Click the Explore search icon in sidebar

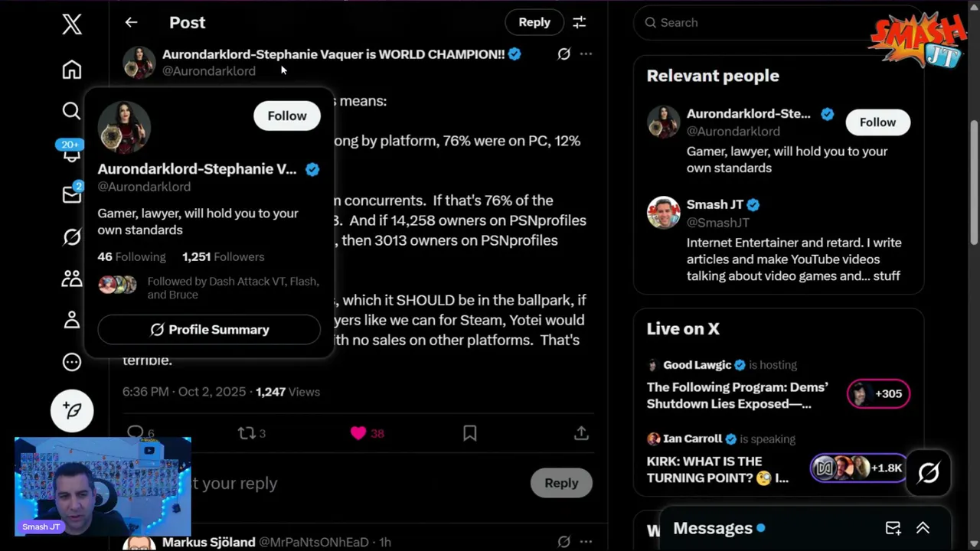click(x=71, y=112)
